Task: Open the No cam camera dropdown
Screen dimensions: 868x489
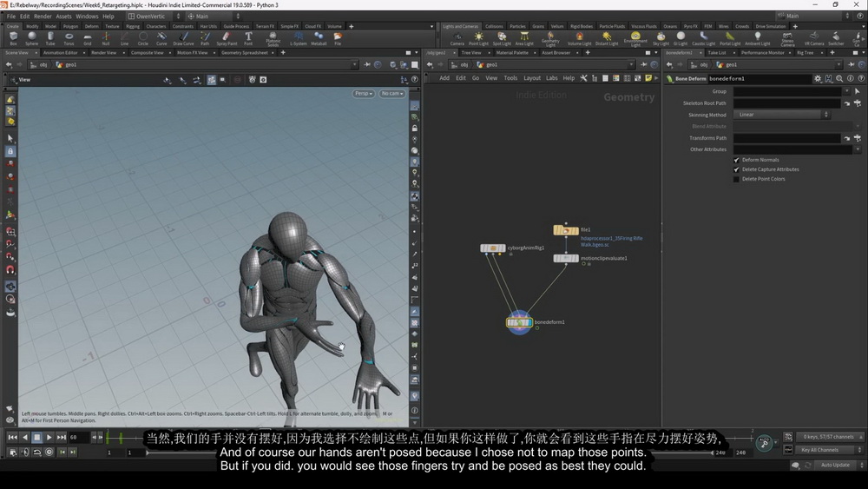Action: 391,94
